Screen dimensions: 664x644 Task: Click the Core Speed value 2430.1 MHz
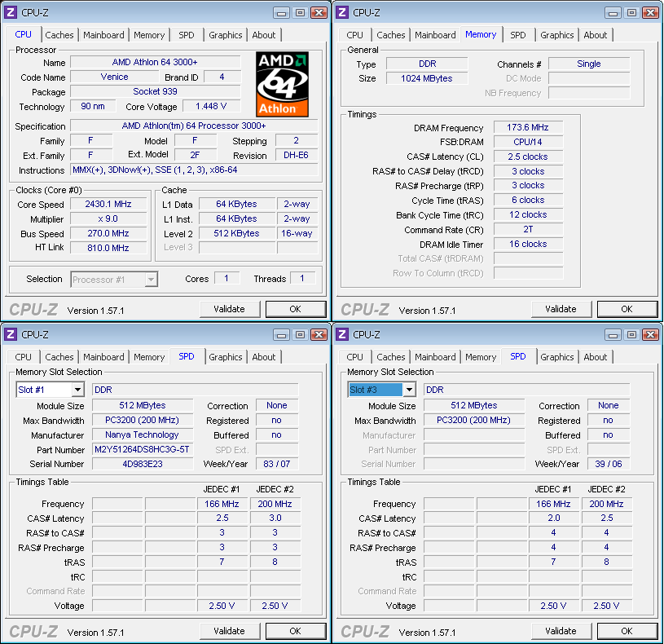coord(108,205)
